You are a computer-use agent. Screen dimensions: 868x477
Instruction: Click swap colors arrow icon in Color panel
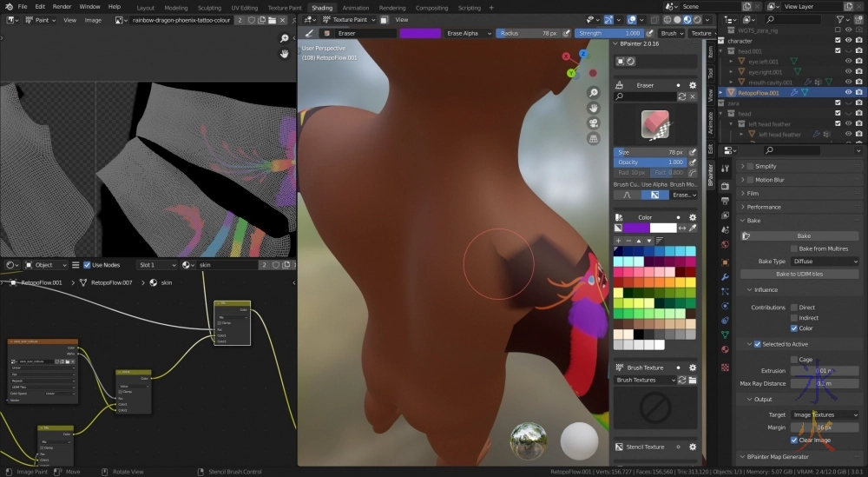pos(682,228)
